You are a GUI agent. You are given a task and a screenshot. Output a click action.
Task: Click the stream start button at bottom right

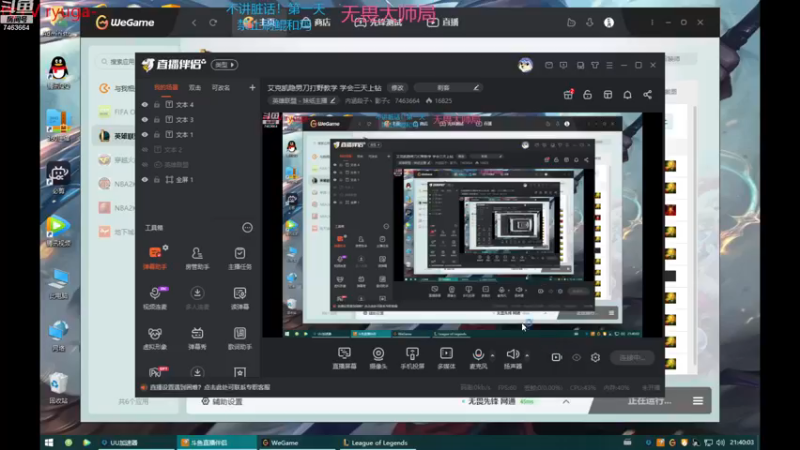click(633, 358)
